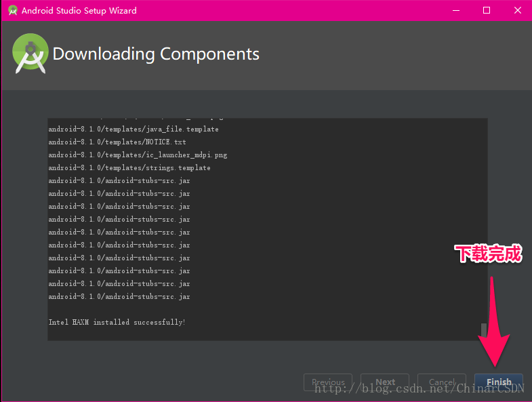The image size is (532, 402).
Task: Minimize the Setup Wizard window
Action: (x=456, y=11)
